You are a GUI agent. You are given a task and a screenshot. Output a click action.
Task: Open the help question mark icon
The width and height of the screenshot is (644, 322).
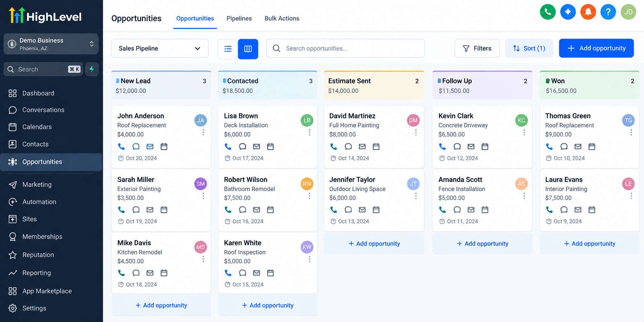[x=608, y=12]
